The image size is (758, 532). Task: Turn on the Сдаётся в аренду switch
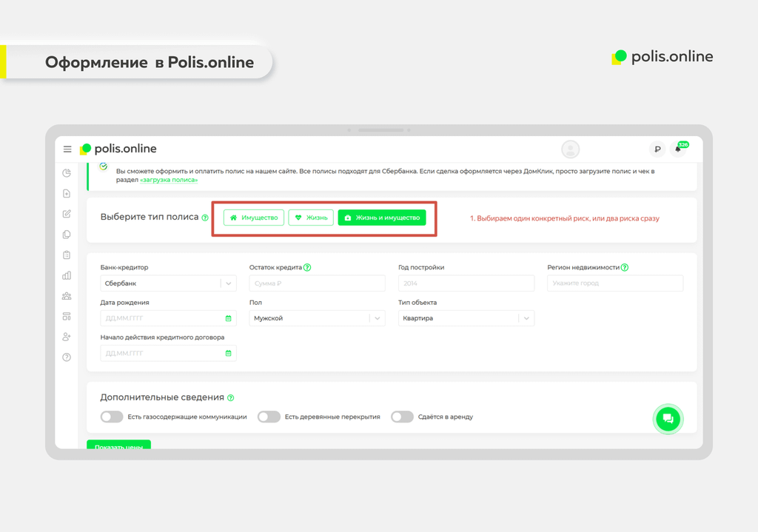(x=402, y=417)
